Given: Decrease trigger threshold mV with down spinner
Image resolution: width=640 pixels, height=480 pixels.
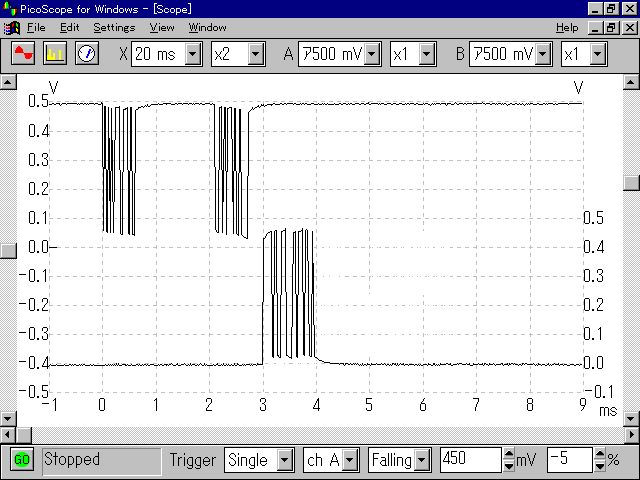Looking at the screenshot, I should 509,466.
